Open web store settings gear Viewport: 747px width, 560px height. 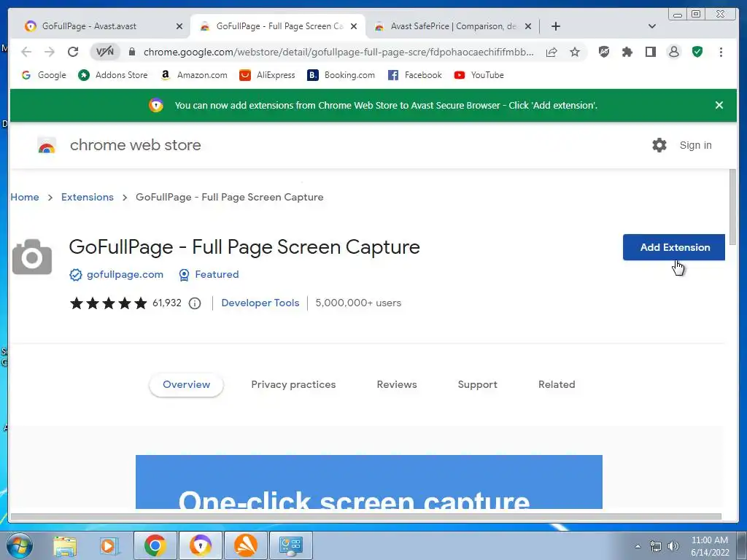point(659,145)
